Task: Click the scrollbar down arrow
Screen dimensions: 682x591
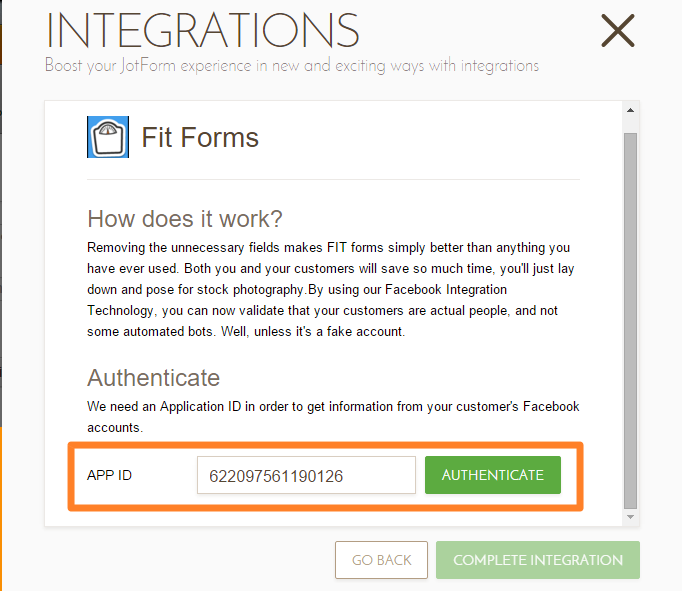Action: (630, 517)
